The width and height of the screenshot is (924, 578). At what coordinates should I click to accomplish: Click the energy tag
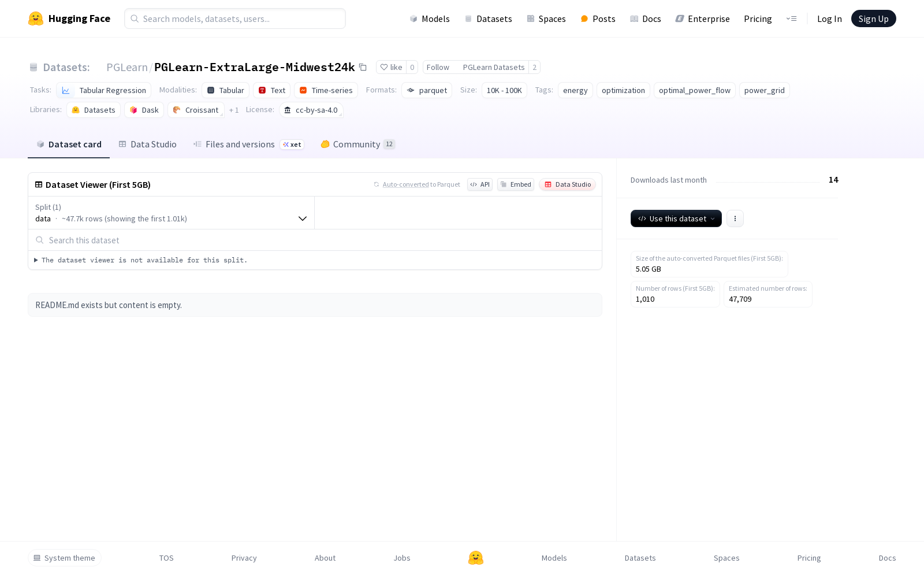[x=575, y=90]
